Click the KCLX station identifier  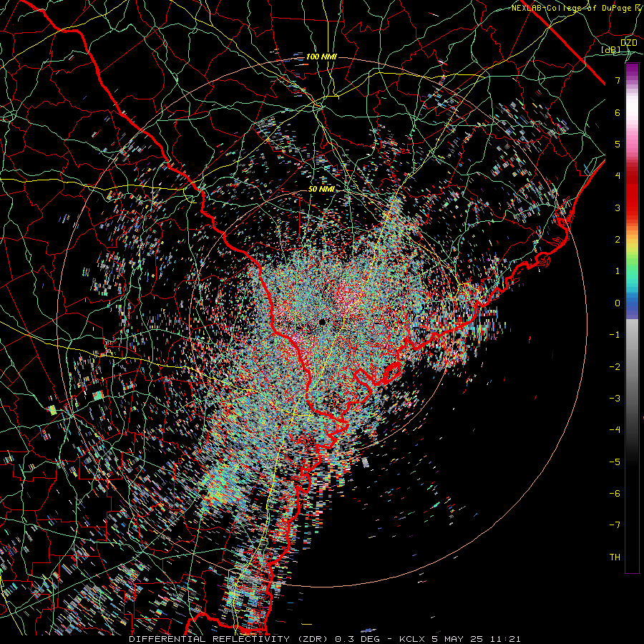pos(413,639)
